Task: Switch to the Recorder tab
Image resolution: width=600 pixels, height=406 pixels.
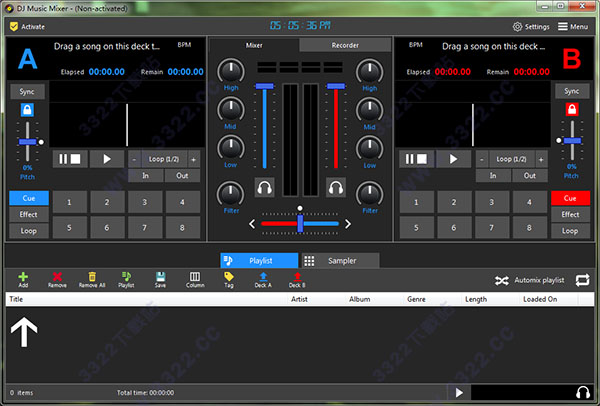Action: [x=345, y=45]
